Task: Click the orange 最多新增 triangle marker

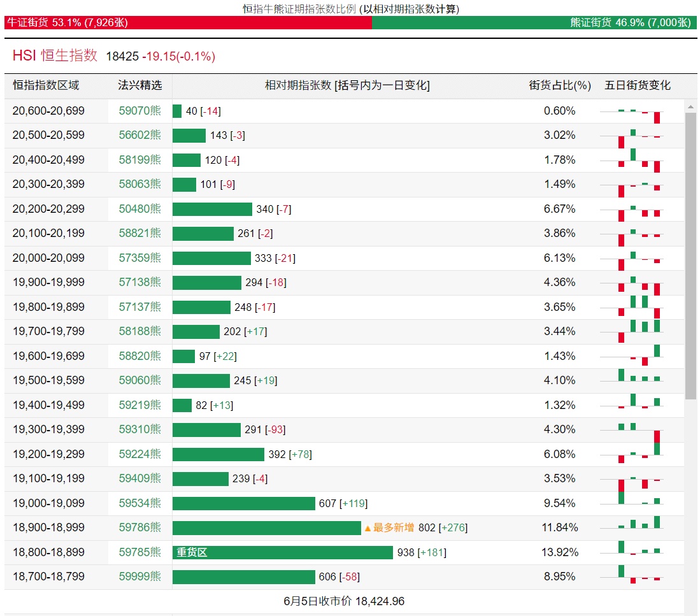Action: pyautogui.click(x=368, y=528)
